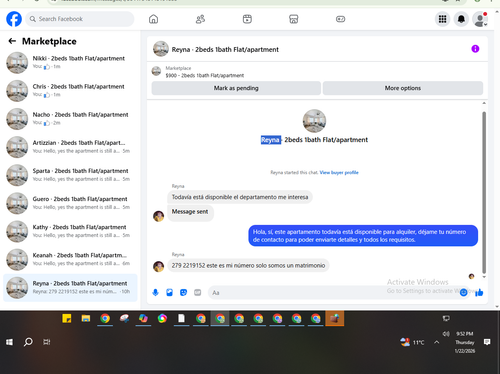Open Nikki conversation in the list
Viewport: 500px width, 374px height.
70,62
